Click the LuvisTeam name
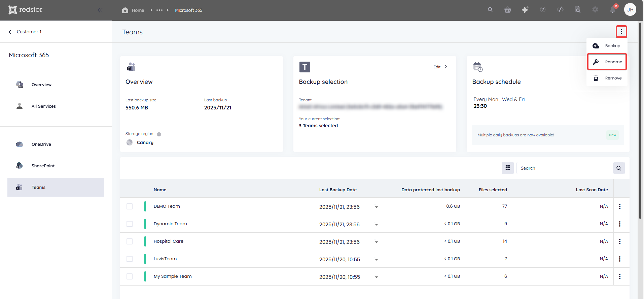Viewport: 644px width, 299px height. (165, 259)
